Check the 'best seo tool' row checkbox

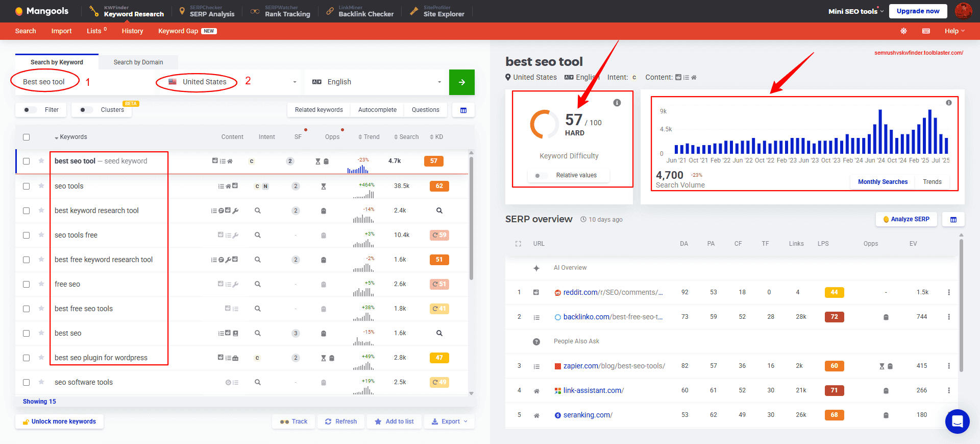pos(27,161)
